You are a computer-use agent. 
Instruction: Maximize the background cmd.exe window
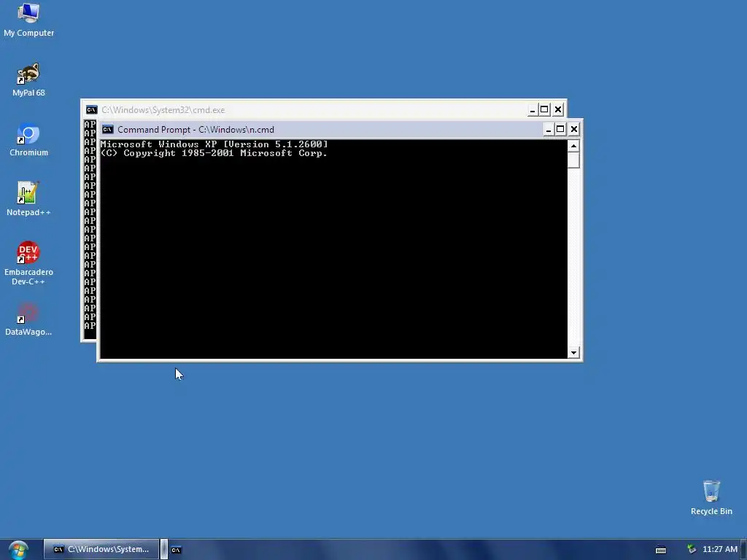(x=544, y=109)
